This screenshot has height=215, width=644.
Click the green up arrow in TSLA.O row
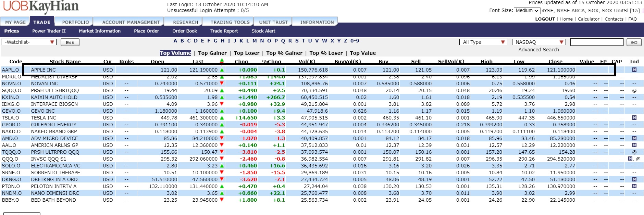222,118
